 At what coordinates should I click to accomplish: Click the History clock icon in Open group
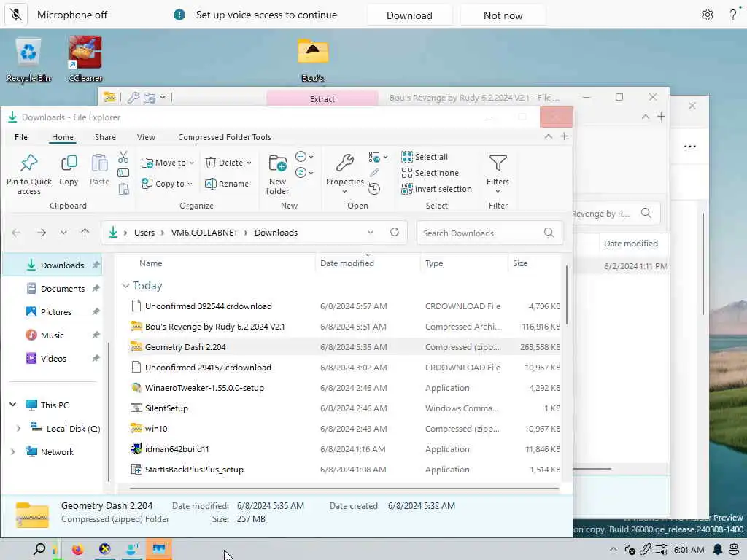pos(374,189)
